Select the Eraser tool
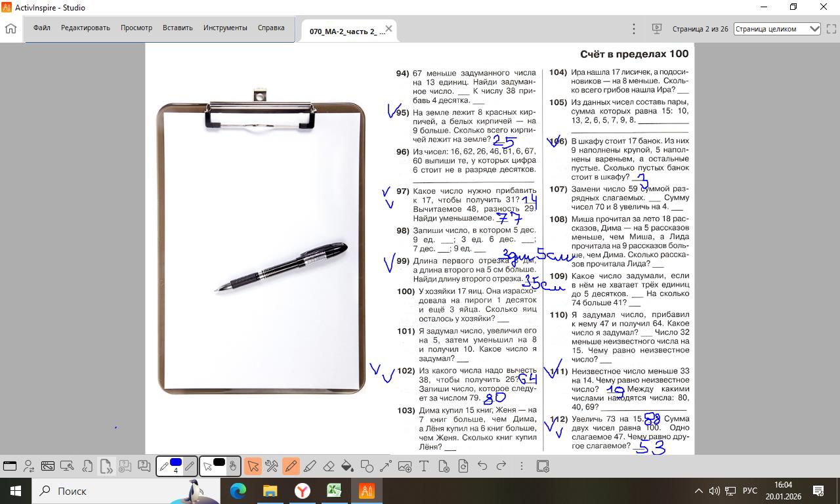 [x=329, y=466]
